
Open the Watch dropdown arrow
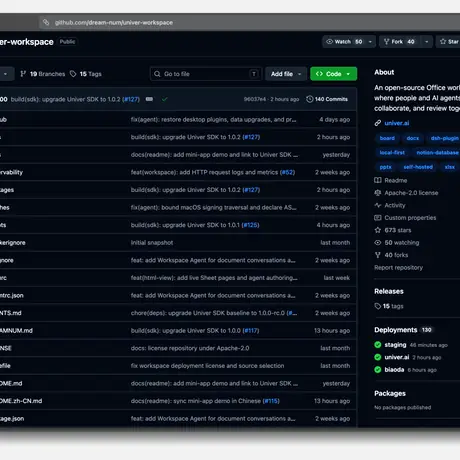point(370,42)
